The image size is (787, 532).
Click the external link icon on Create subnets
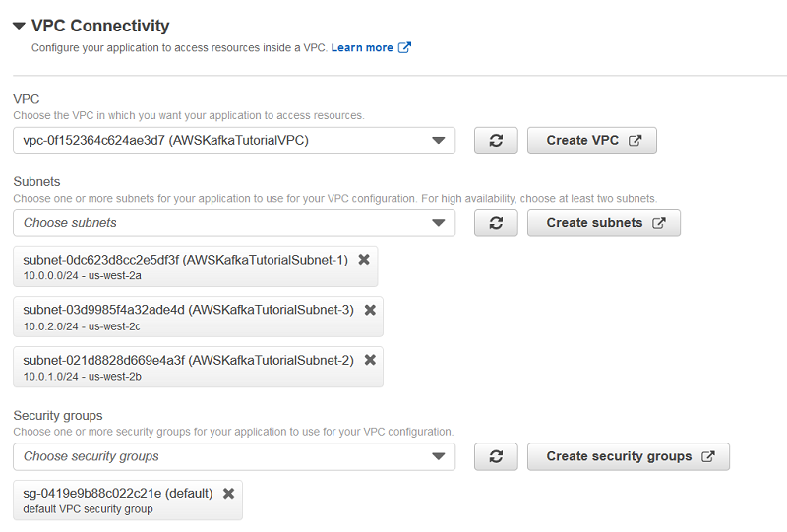[659, 223]
